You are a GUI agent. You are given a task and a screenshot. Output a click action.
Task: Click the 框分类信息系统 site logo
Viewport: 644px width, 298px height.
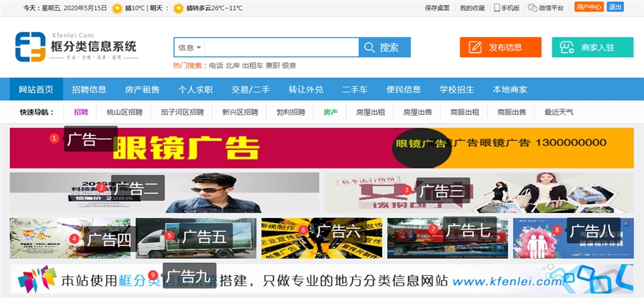tap(76, 46)
